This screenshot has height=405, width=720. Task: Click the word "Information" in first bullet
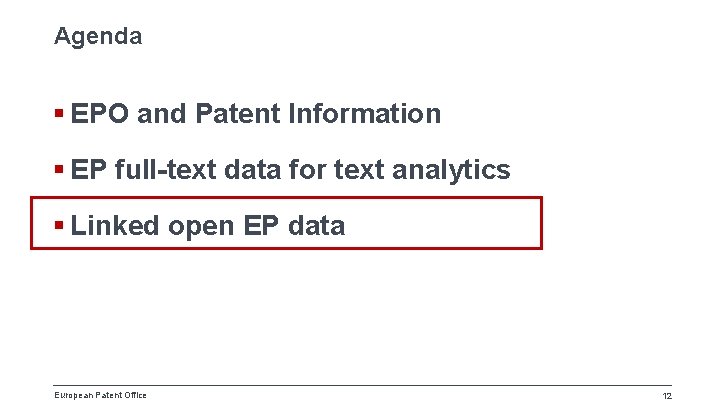pos(364,114)
